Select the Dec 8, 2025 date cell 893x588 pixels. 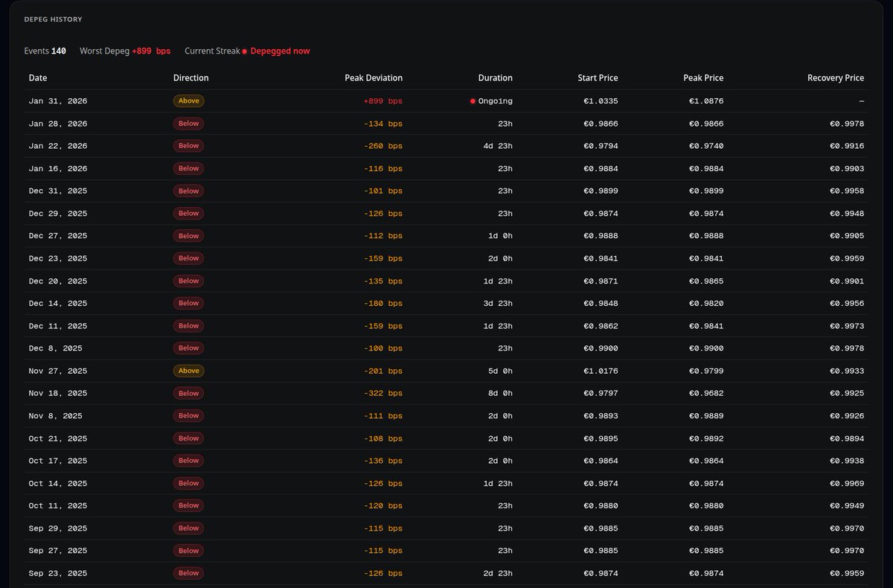pyautogui.click(x=56, y=348)
